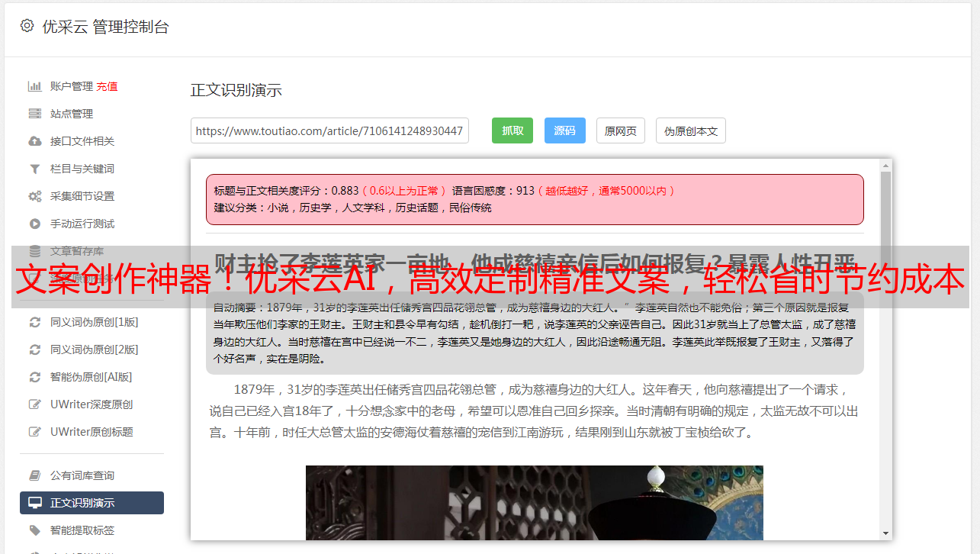Open UWriter原创标题 page

(x=92, y=432)
